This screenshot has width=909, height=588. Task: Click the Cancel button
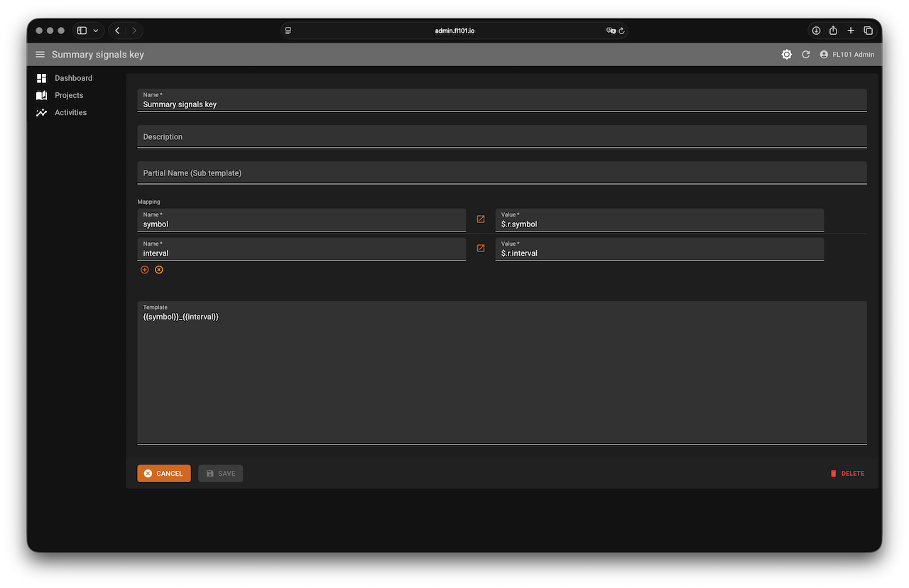coord(164,474)
